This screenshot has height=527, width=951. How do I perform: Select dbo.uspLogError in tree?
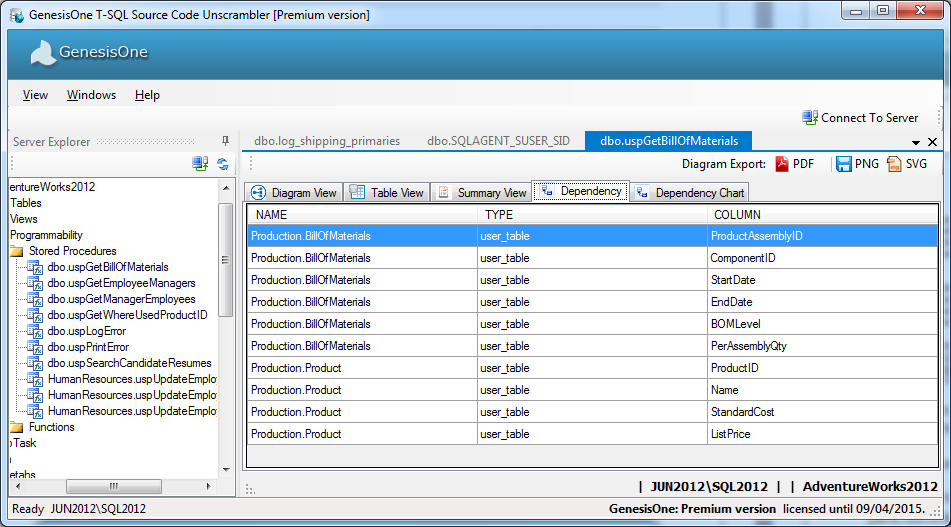coord(87,331)
